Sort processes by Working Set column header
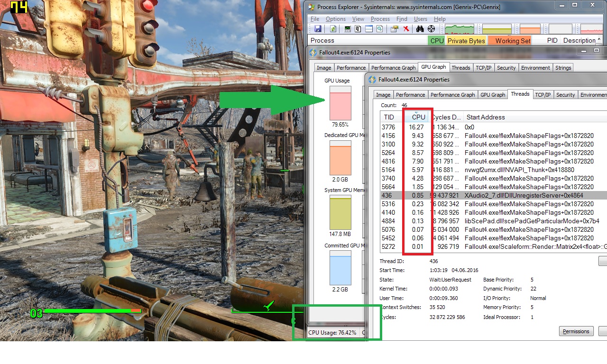607x364 pixels. pos(510,41)
